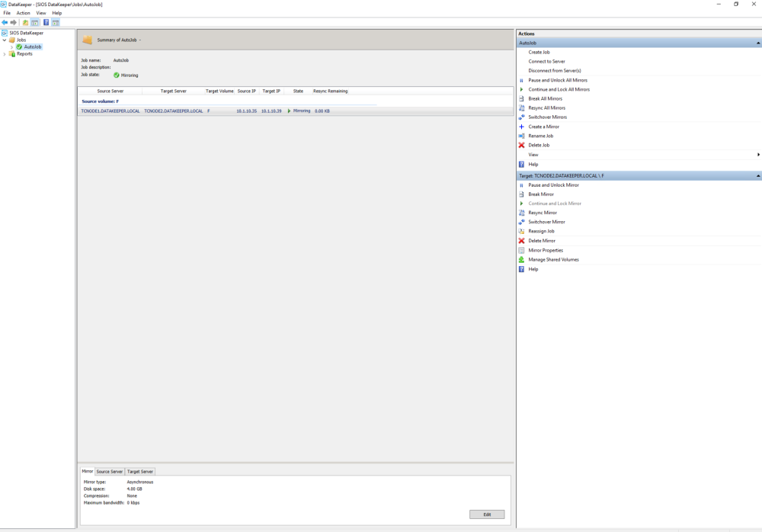Expand the AutoJob tree node
Viewport: 762px width, 532px height.
[11, 46]
